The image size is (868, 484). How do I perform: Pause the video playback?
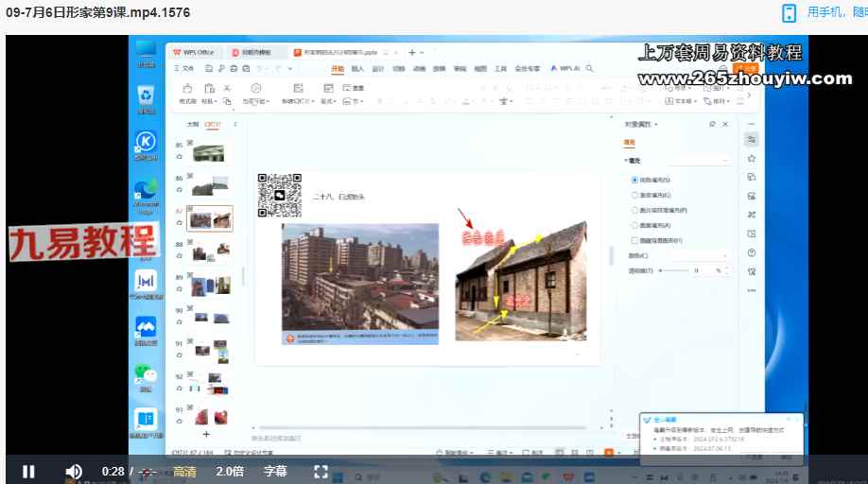pyautogui.click(x=28, y=472)
